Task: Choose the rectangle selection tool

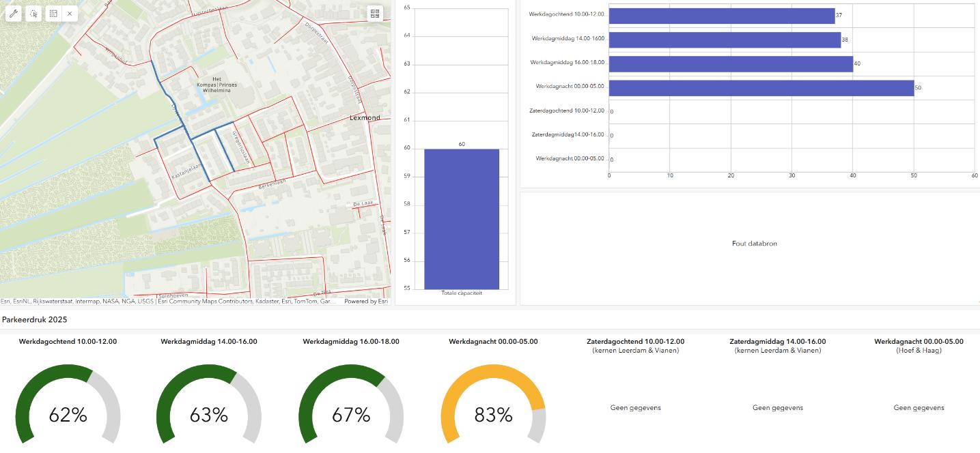Action: click(x=51, y=13)
